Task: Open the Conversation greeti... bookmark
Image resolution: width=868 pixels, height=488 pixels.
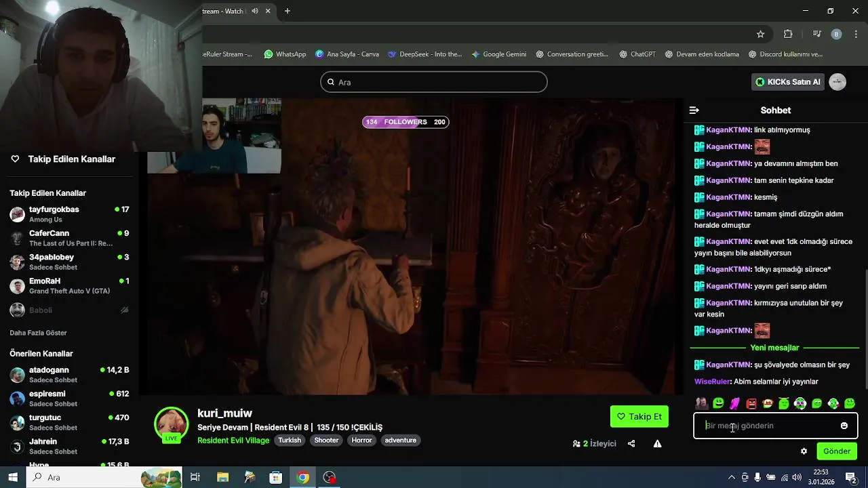Action: [572, 54]
